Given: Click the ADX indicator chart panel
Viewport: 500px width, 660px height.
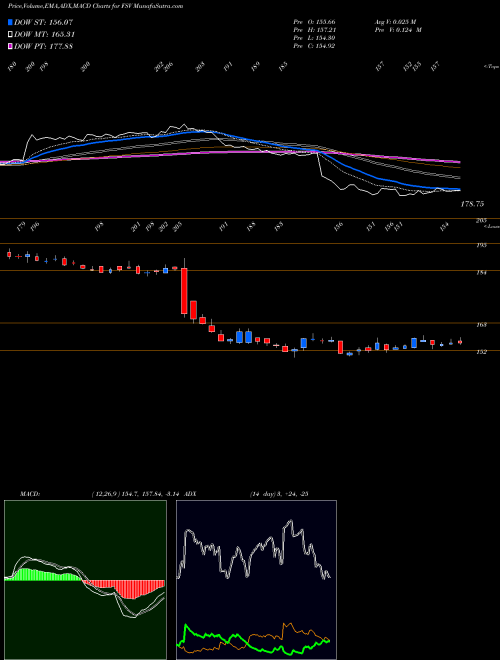Looking at the screenshot, I should tap(256, 580).
